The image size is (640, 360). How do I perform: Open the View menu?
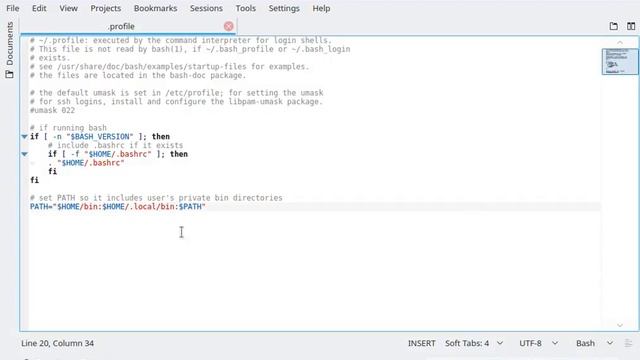[x=68, y=8]
